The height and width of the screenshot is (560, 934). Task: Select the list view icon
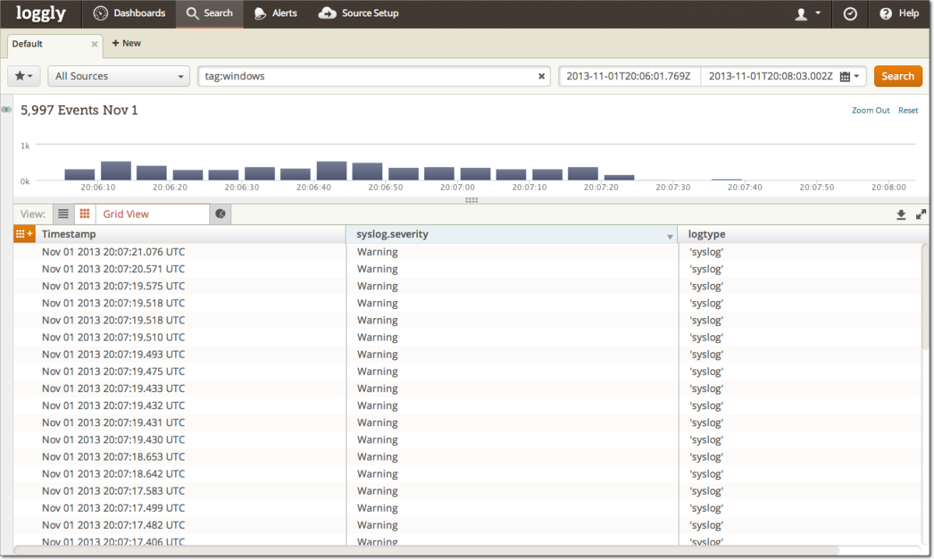[62, 214]
